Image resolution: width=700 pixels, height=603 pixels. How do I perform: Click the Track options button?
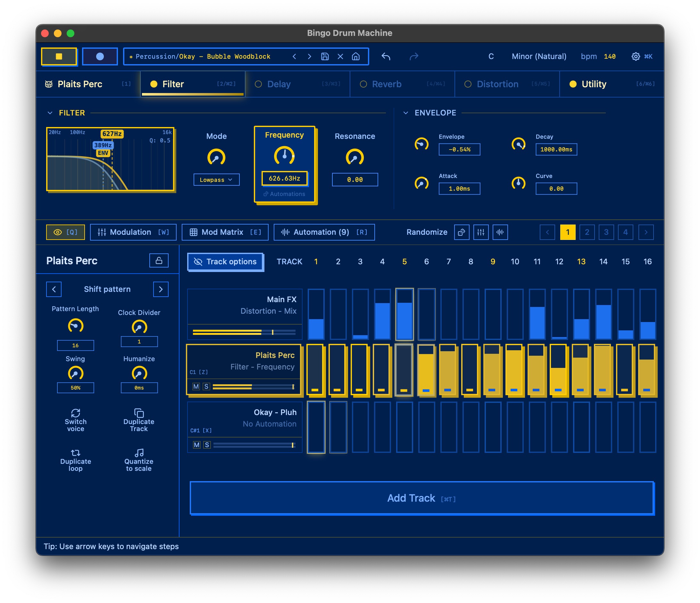(225, 262)
